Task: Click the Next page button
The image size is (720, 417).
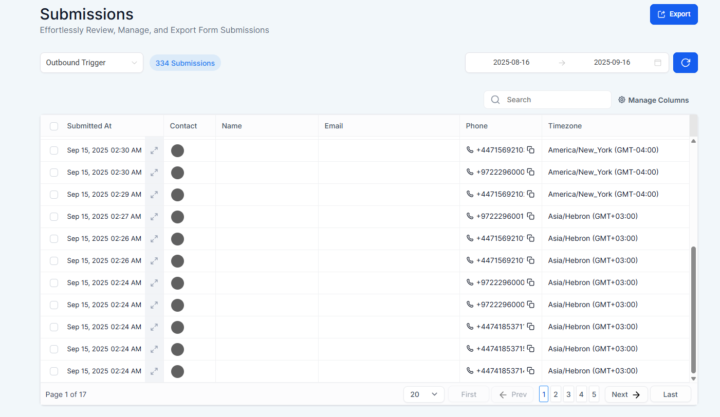Action: click(626, 394)
